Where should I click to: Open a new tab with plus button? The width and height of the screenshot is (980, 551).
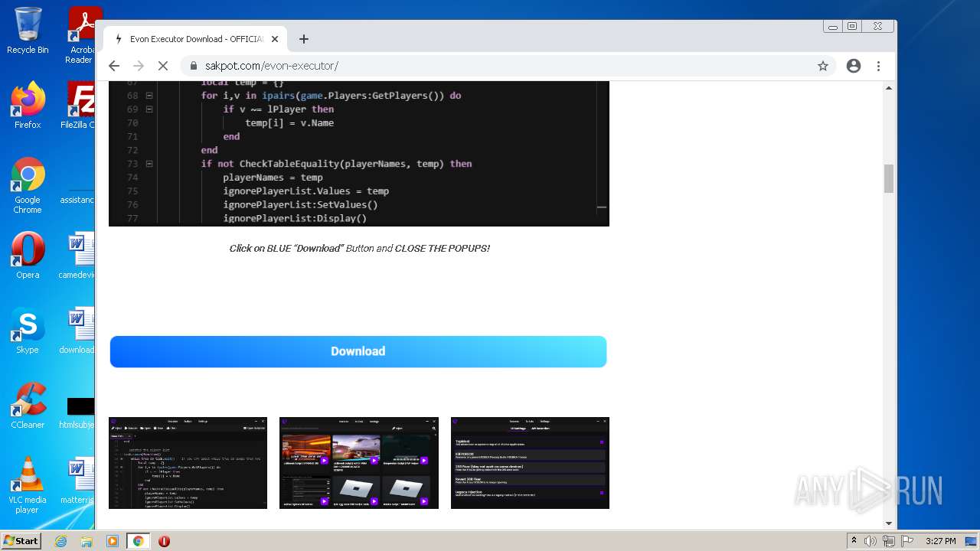[x=304, y=39]
